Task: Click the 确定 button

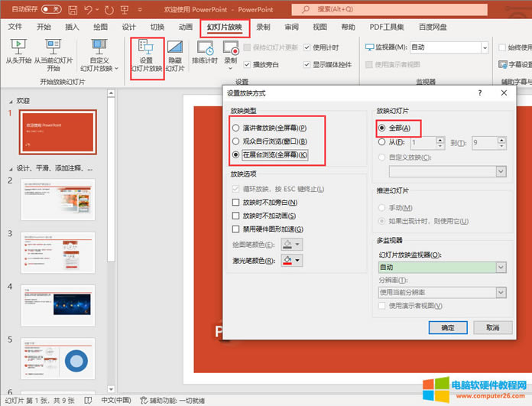Action: (x=447, y=327)
